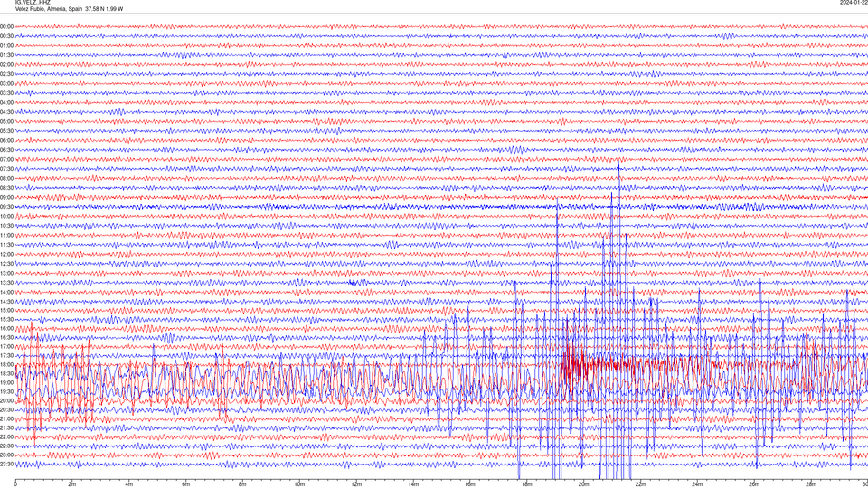The width and height of the screenshot is (868, 488).
Task: Select the 03:30 trace time label
Action: [6, 93]
